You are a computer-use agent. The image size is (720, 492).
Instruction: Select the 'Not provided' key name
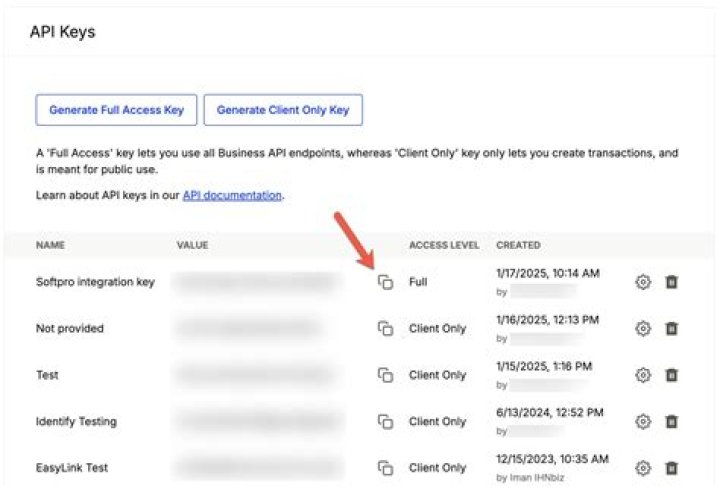click(70, 328)
